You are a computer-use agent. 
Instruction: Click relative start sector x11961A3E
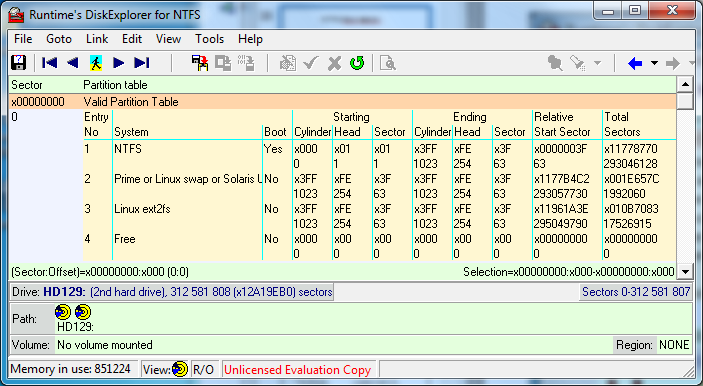pyautogui.click(x=561, y=209)
